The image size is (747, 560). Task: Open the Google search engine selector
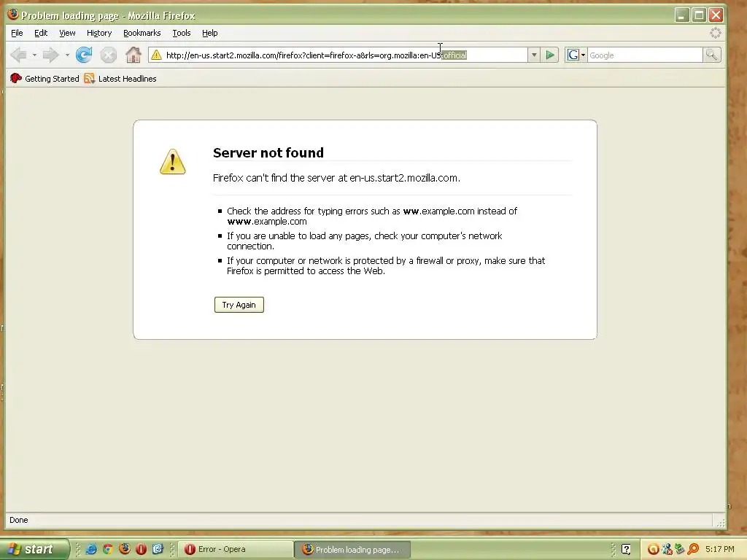(576, 55)
